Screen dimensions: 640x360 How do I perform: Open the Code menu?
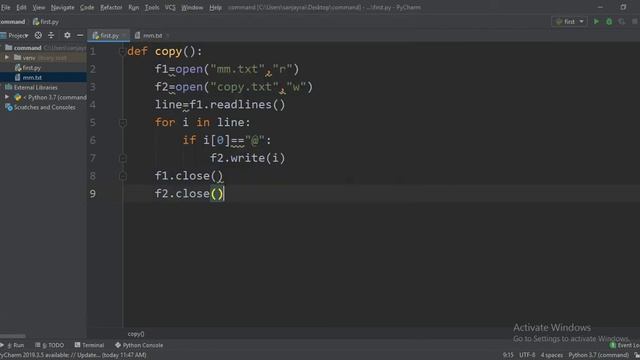pyautogui.click(x=87, y=7)
